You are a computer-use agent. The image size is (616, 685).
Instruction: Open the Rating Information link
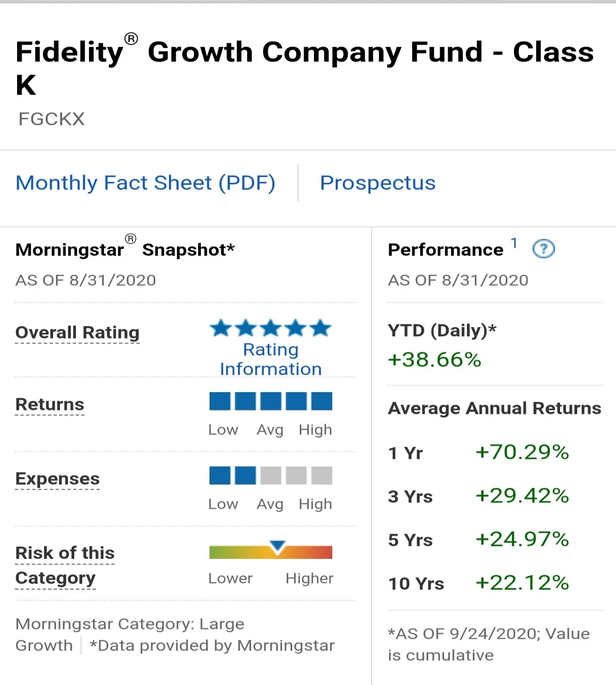point(271,359)
